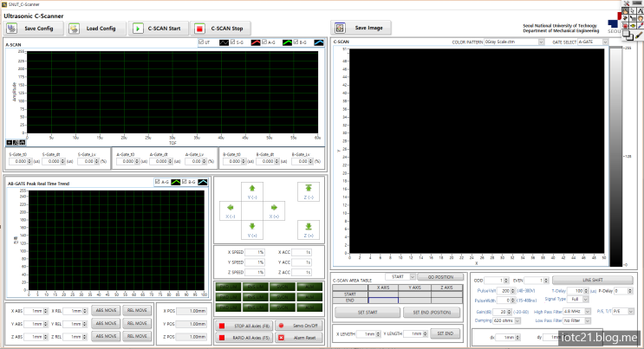Click the blue B-G plot style icon in A-SCAN
644x349 pixels.
319,42
